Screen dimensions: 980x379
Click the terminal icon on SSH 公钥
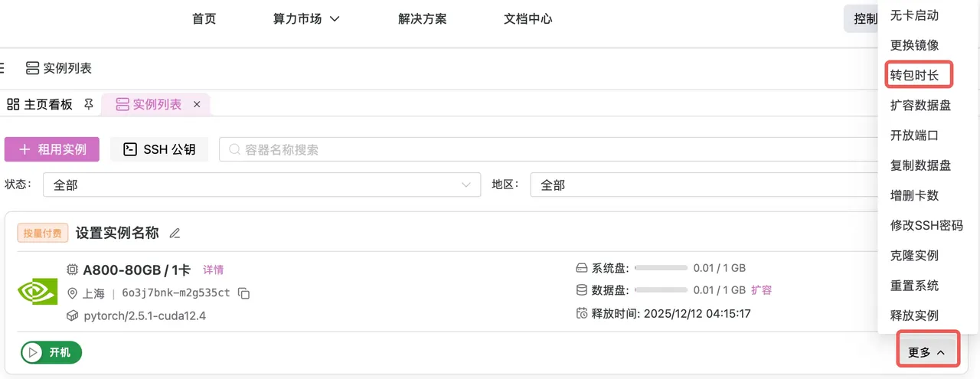(130, 149)
